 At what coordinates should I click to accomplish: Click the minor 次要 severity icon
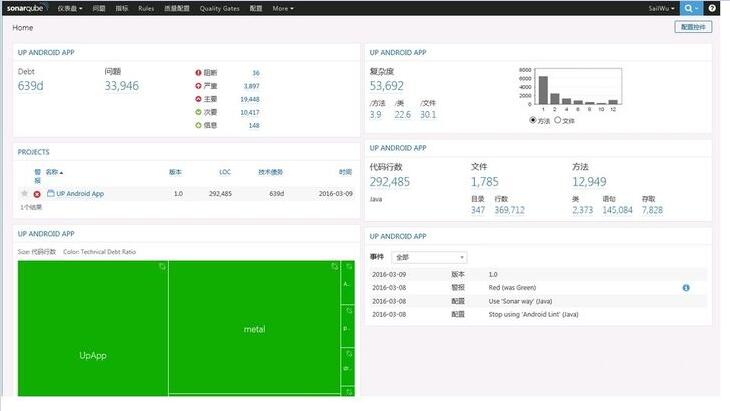click(x=198, y=112)
